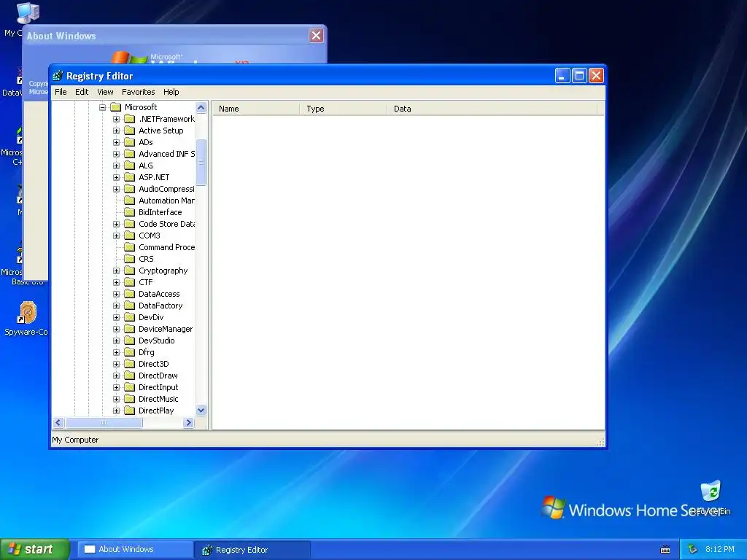Screen dimensions: 747x560
Task: Expand the Cryptography key
Action: (116, 271)
